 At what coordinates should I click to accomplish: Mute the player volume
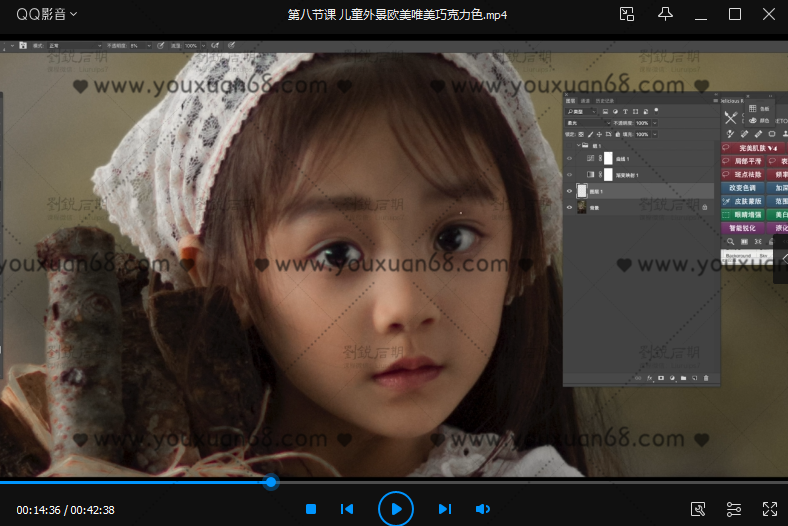482,509
